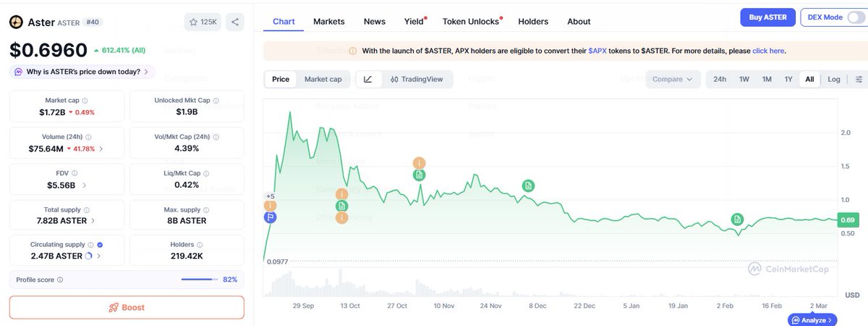This screenshot has height=326, width=868.
Task: Open chart settings sliders icon after Log
Action: pyautogui.click(x=859, y=79)
